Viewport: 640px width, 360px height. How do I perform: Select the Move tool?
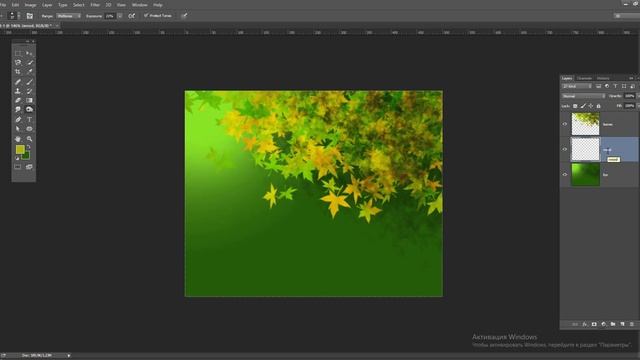tap(29, 53)
